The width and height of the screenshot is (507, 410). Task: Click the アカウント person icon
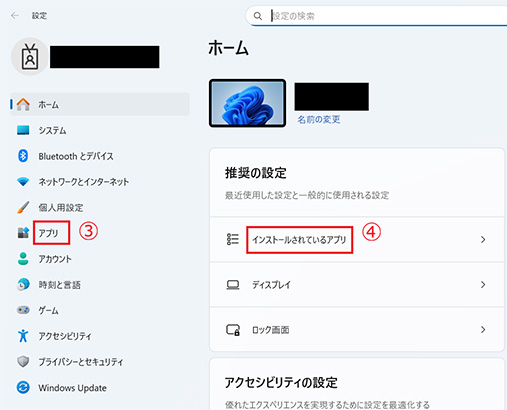(x=23, y=259)
